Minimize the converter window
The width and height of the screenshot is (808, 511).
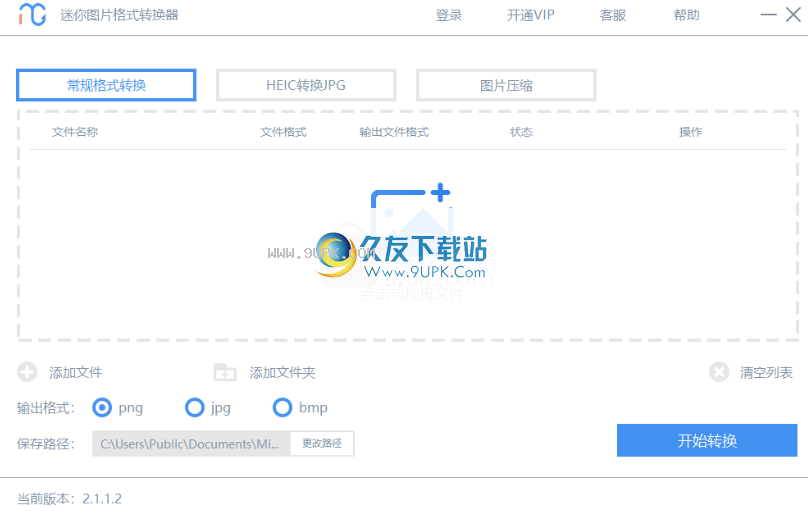(x=768, y=14)
